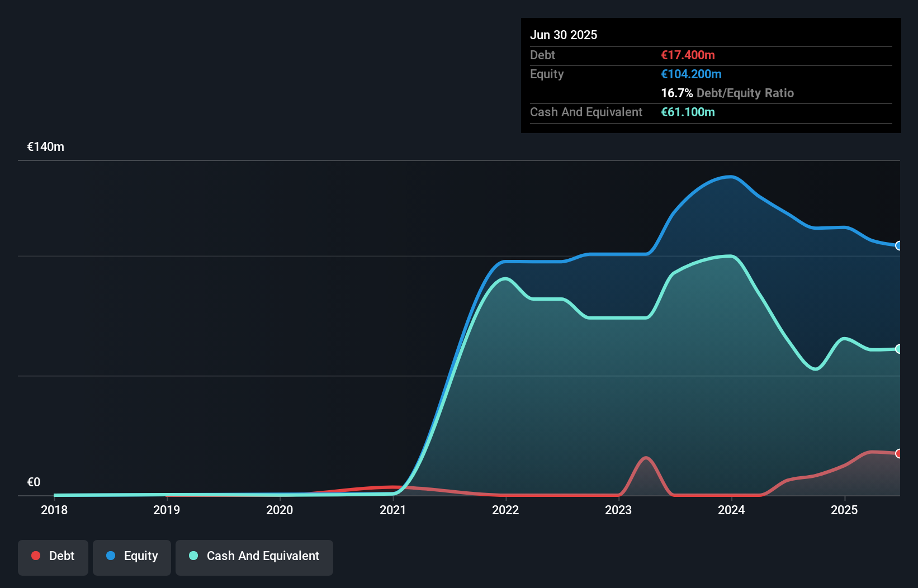Viewport: 918px width, 588px height.
Task: Click the 2022 x-axis label
Action: [x=505, y=510]
